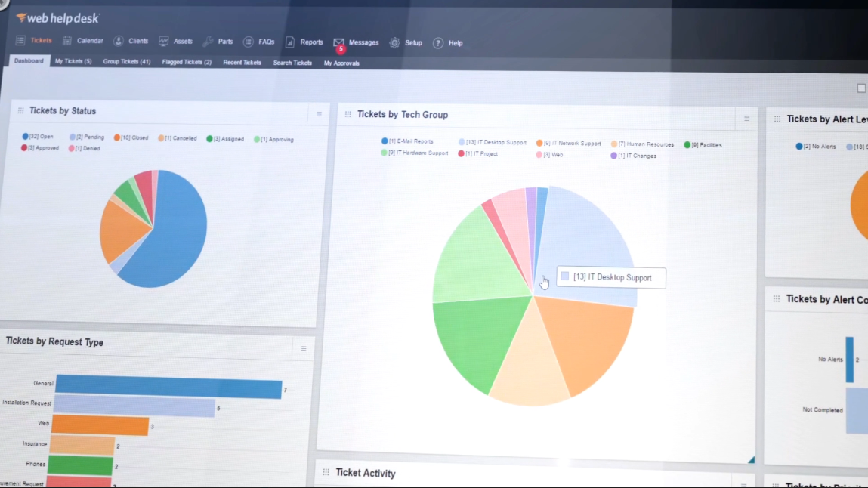Click the Tickets menu label
Viewport: 868px width, 488px height.
click(41, 40)
